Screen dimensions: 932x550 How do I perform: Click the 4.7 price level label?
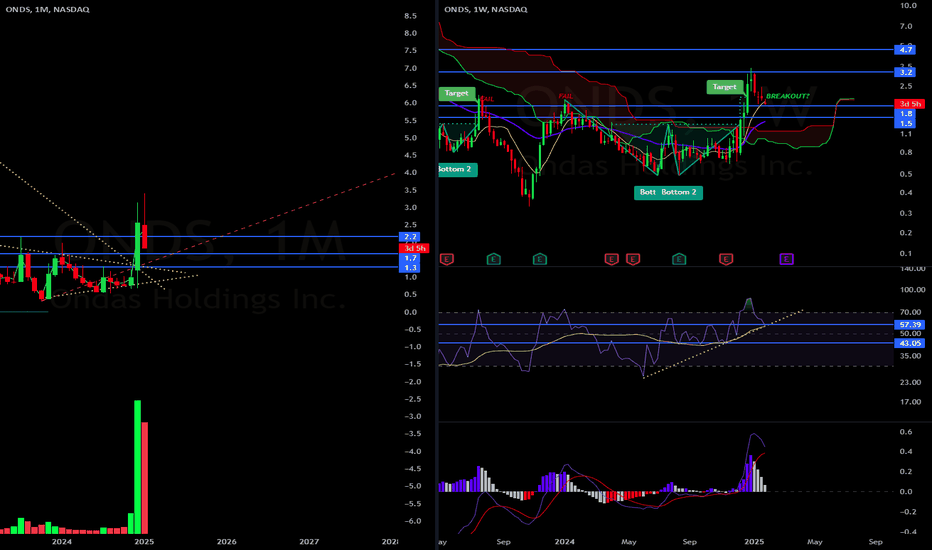pos(906,50)
